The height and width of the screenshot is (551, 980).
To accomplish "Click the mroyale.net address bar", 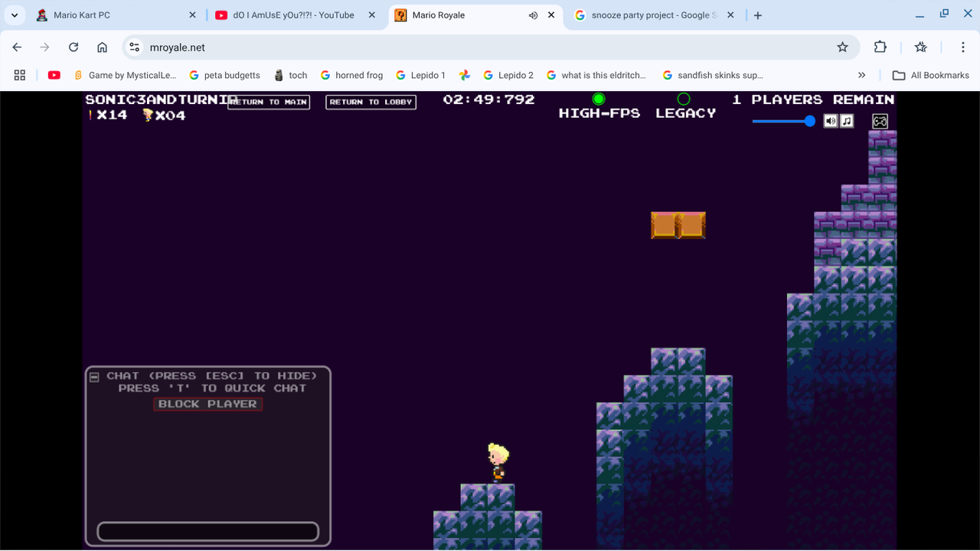I will (490, 47).
